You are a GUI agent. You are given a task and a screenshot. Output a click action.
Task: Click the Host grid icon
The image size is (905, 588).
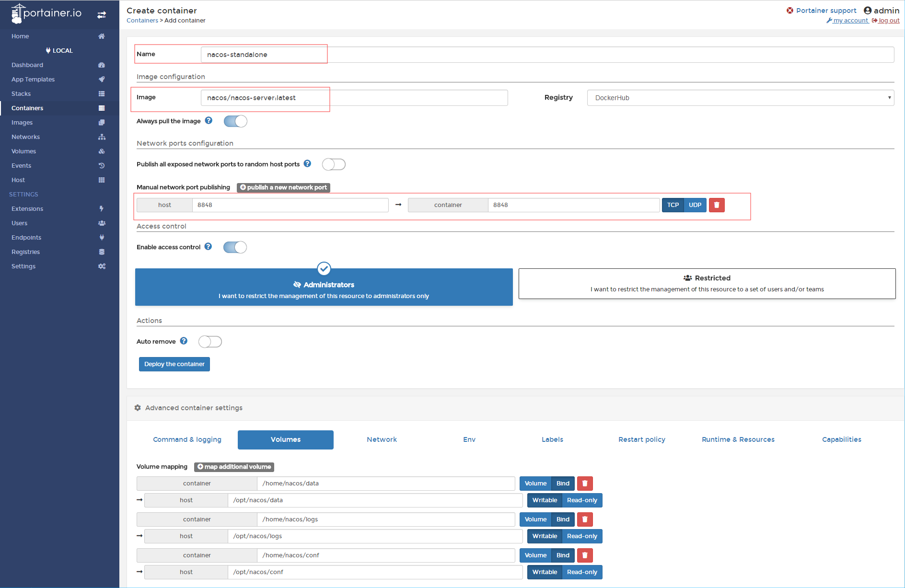pyautogui.click(x=102, y=180)
